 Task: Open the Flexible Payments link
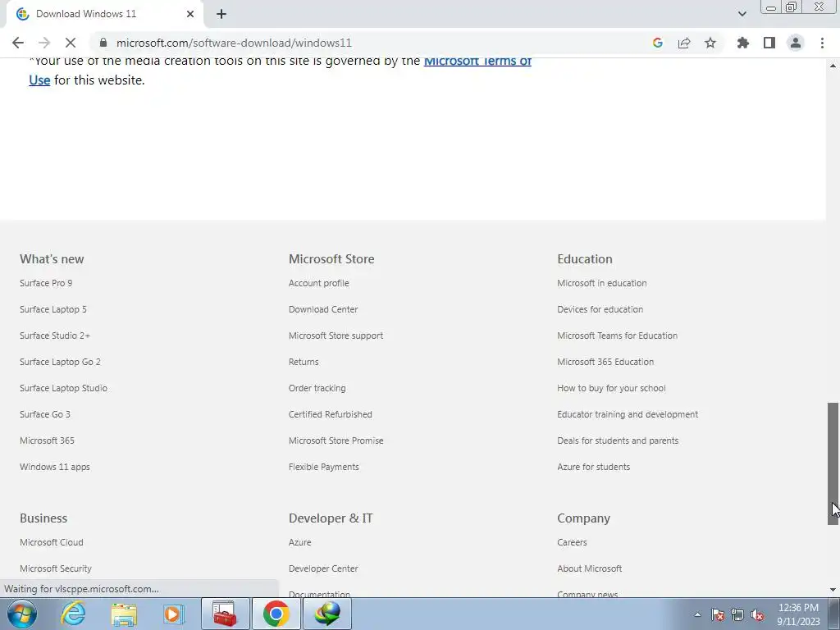tap(323, 467)
